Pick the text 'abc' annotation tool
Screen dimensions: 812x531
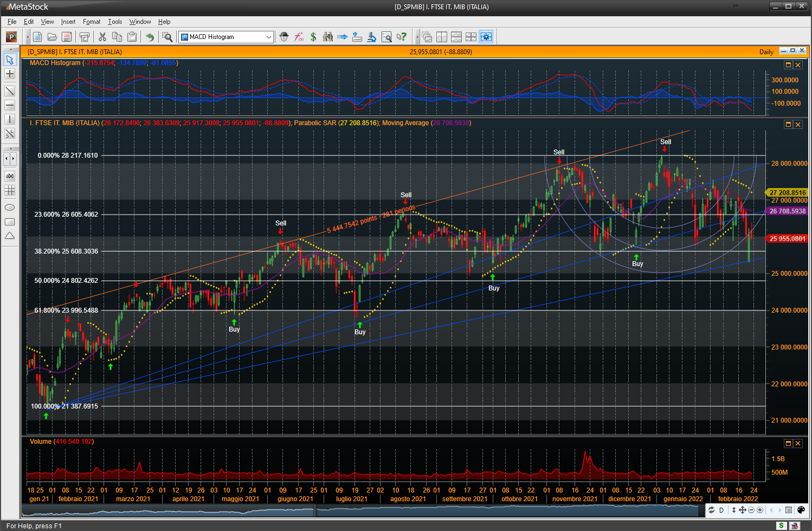click(x=10, y=176)
